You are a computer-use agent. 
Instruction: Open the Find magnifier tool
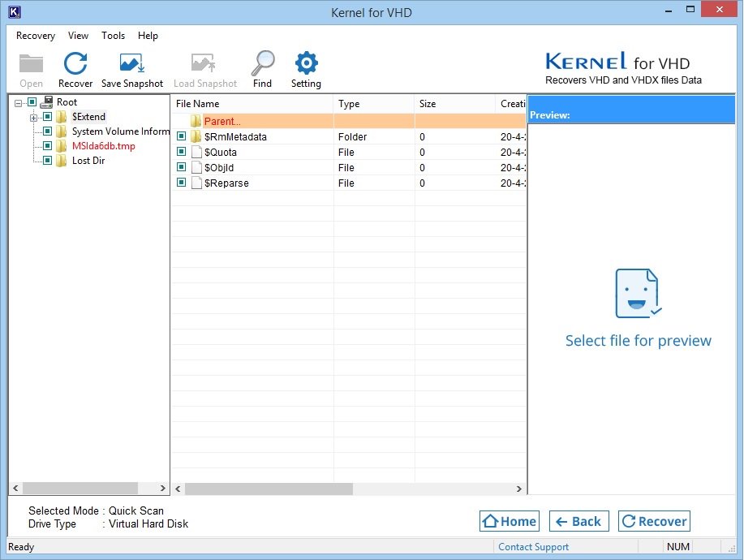(x=262, y=63)
